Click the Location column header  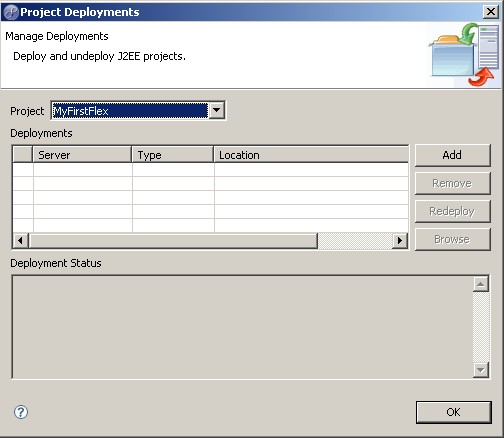[311, 155]
